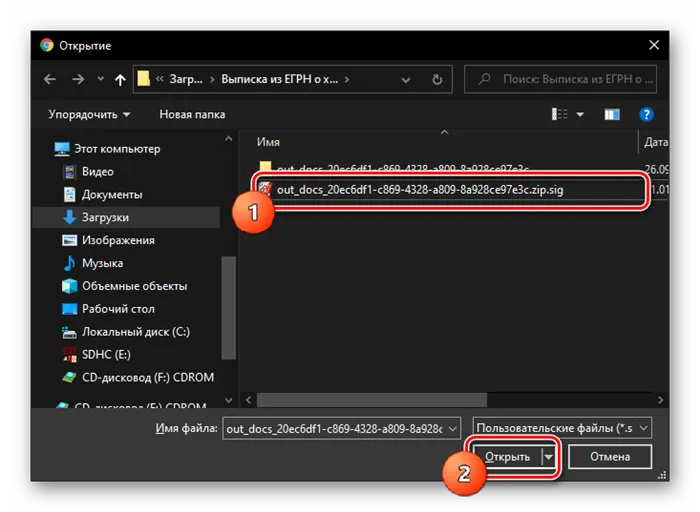The image size is (700, 512).
Task: Open the view options dropdown arrow
Action: (580, 115)
